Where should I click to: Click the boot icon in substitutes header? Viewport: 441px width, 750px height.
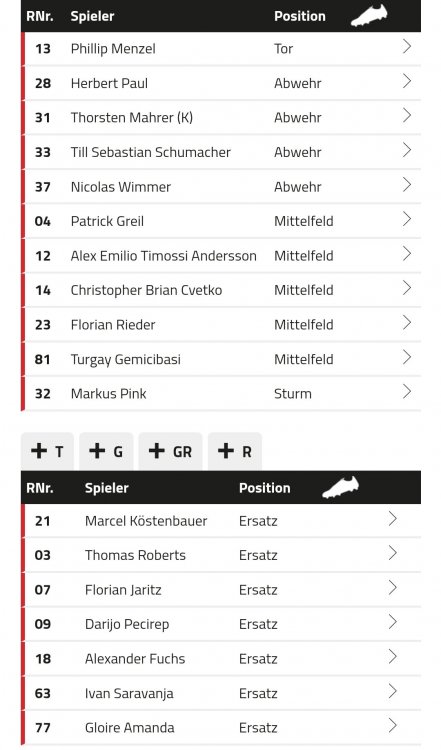tap(340, 487)
